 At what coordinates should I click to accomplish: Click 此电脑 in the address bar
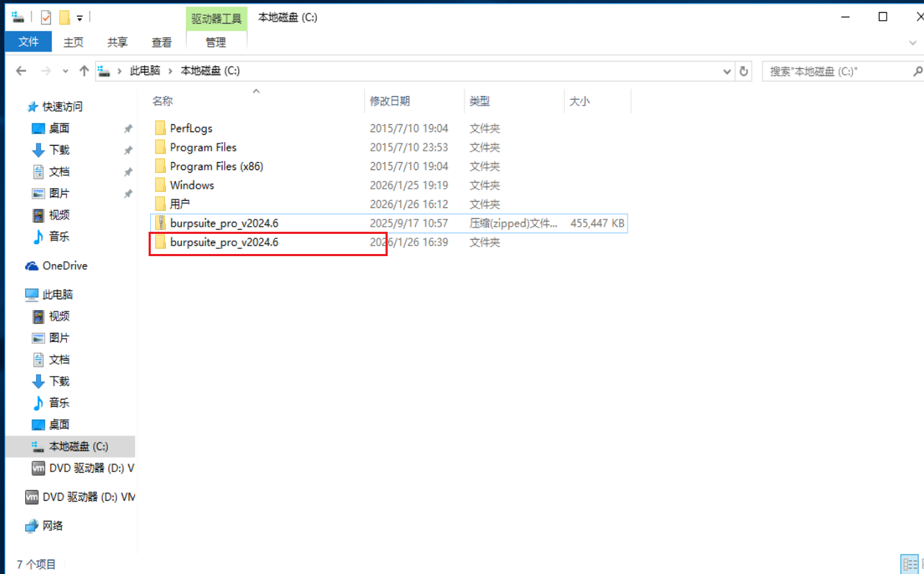pos(144,71)
